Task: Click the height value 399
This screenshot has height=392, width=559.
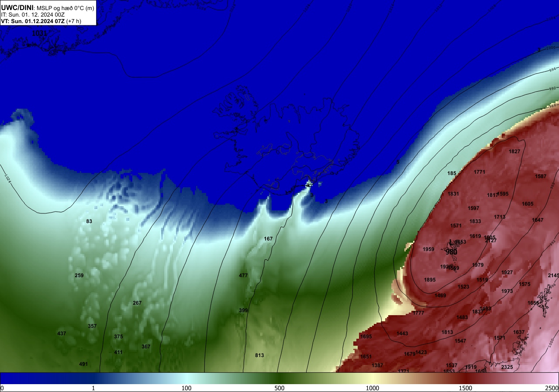Action: pos(243,310)
